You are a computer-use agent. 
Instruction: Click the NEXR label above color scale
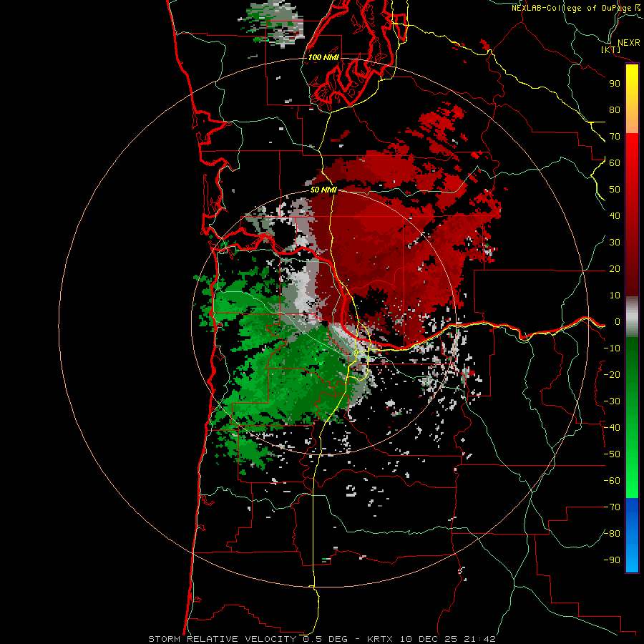pos(629,43)
